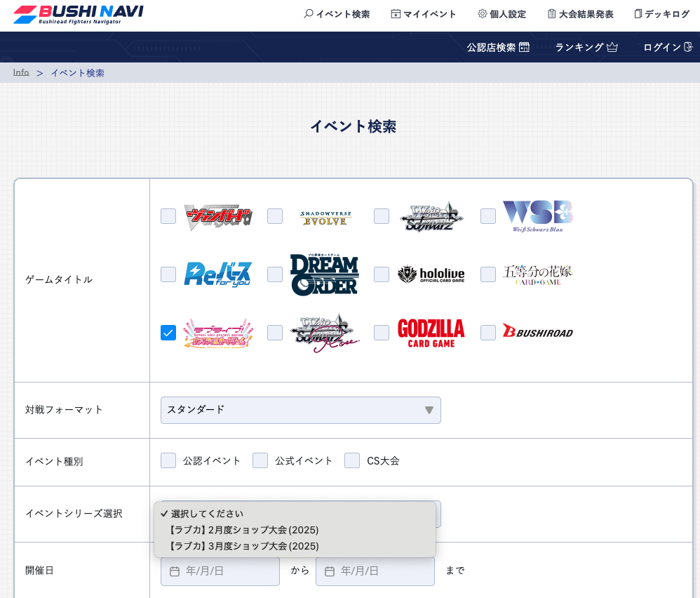Uncheck the ラブライブ card game checkbox
Viewport: 700px width, 598px height.
click(168, 333)
